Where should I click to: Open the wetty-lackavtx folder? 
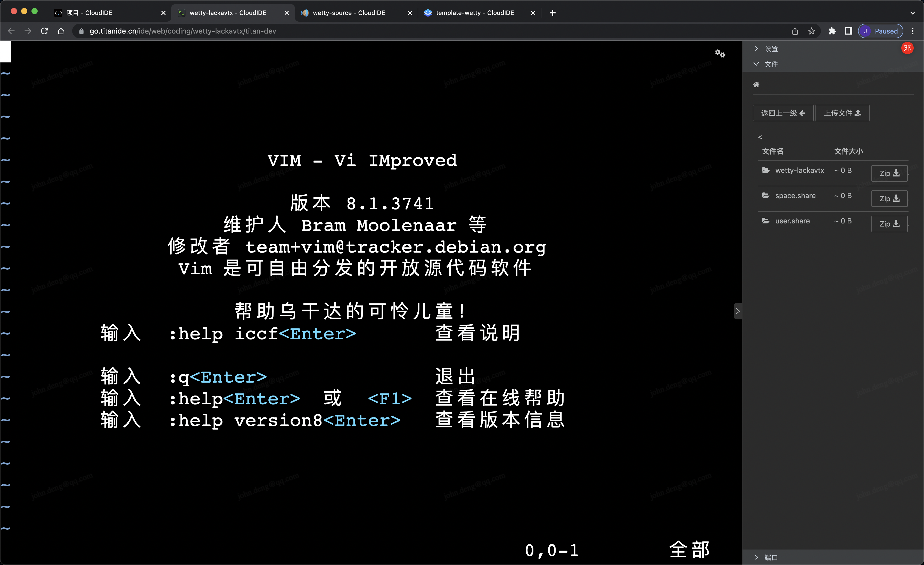click(799, 170)
